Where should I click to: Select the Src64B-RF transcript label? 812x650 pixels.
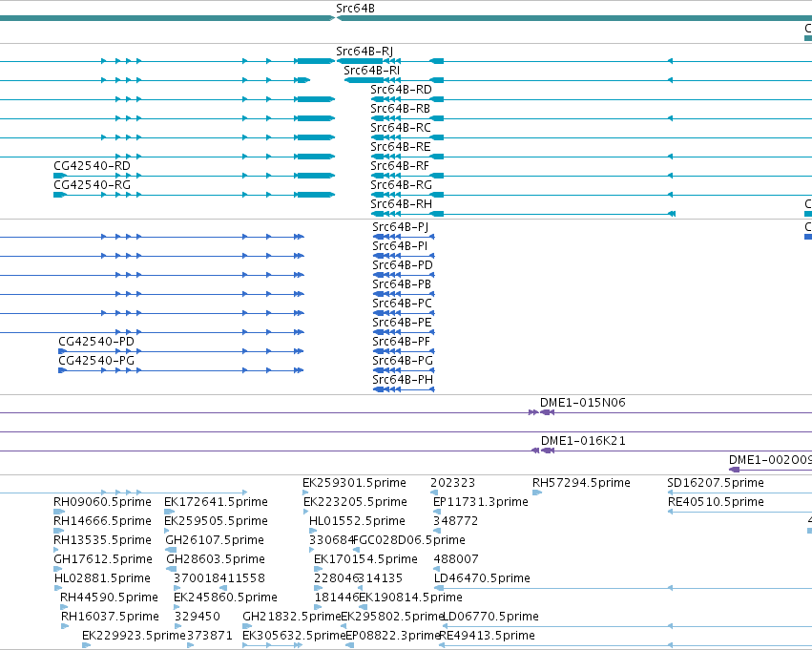[401, 166]
